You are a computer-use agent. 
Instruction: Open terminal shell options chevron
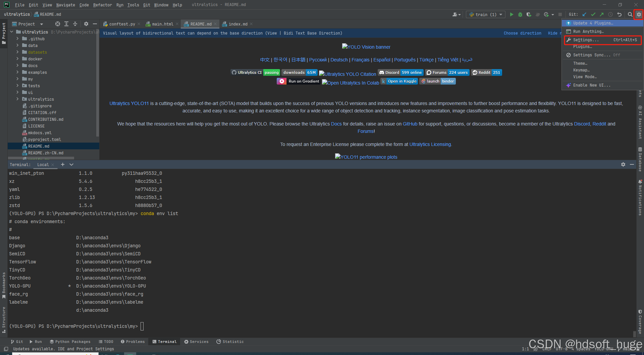[71, 164]
